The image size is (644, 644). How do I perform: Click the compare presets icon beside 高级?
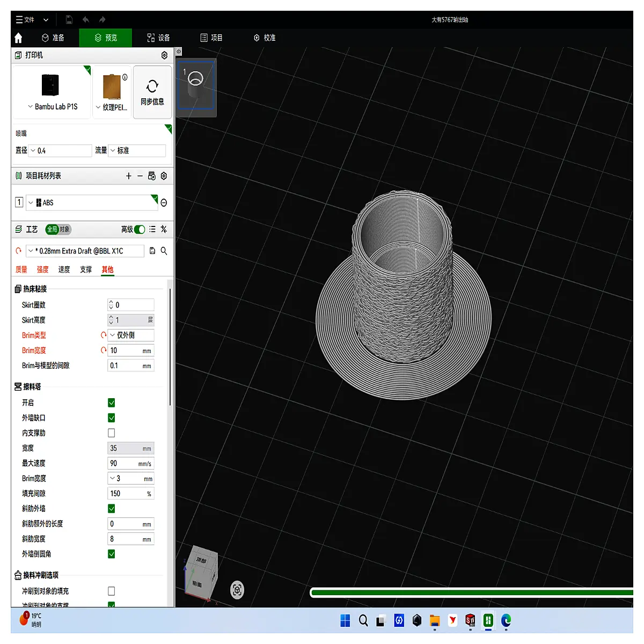(x=164, y=229)
